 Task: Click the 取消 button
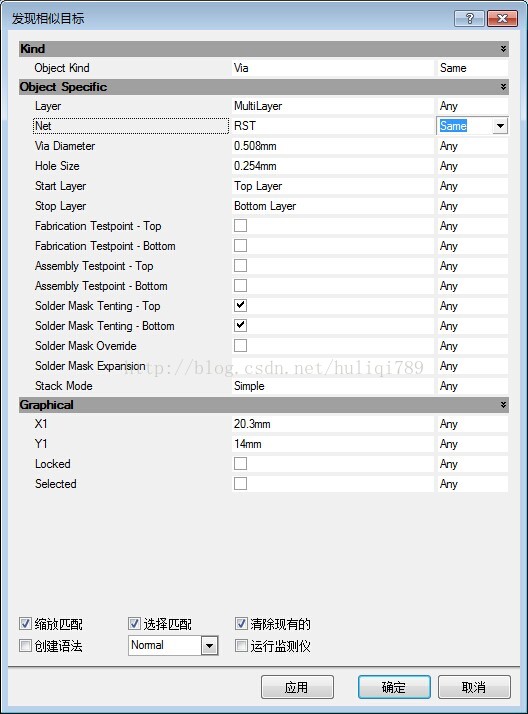(474, 687)
